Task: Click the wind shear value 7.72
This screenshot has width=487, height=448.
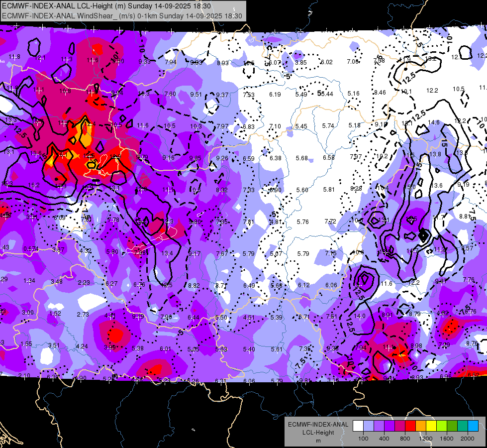Action: 330,222
